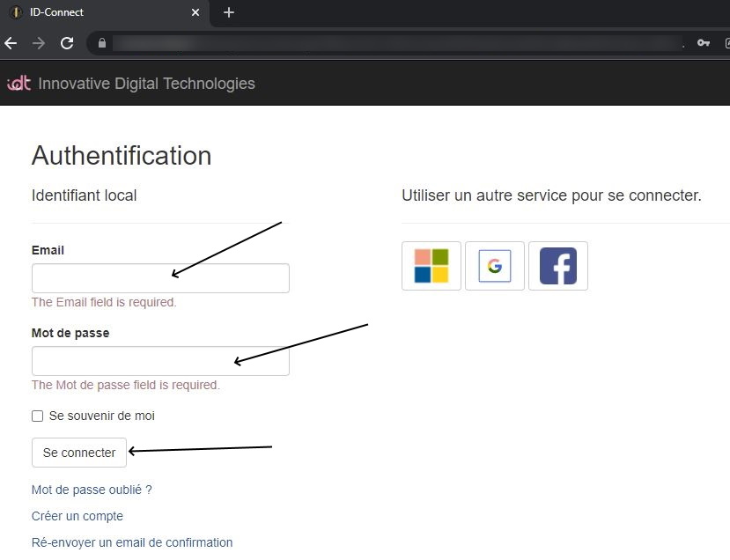
Task: Click the 'Innovative Digital Technologies' header title
Action: click(x=146, y=84)
